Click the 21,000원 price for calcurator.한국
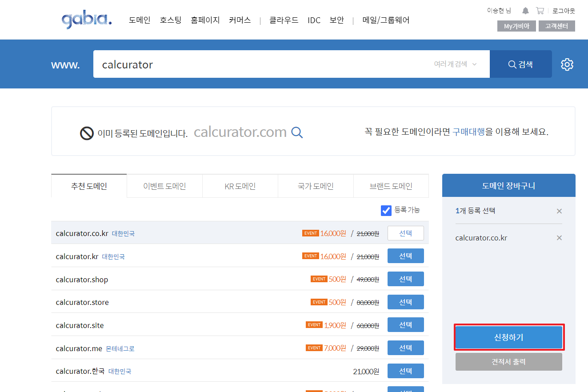 (366, 372)
